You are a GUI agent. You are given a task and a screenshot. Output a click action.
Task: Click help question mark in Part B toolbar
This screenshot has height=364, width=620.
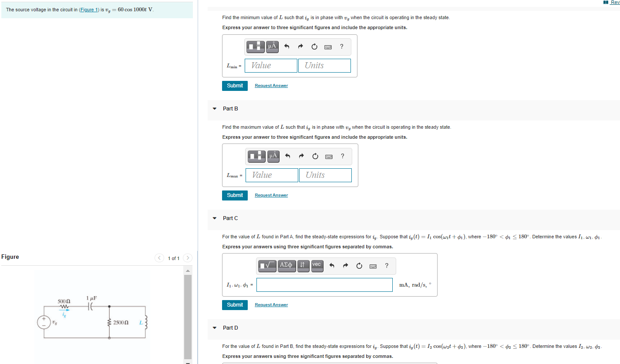343,156
